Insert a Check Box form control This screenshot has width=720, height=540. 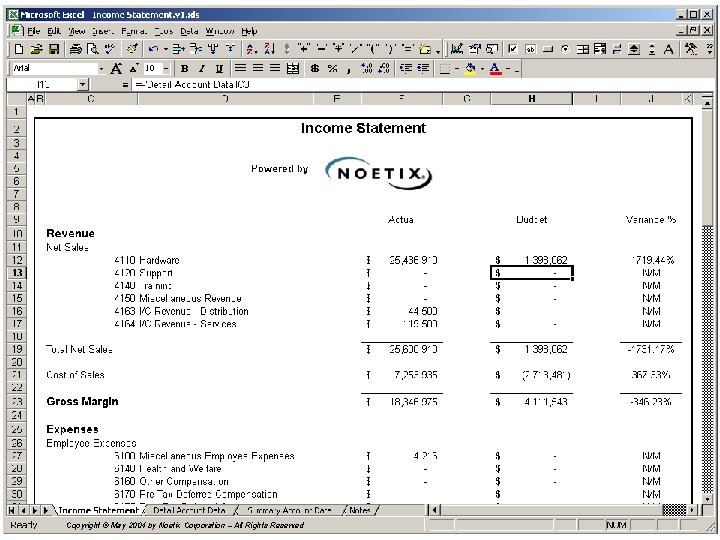point(513,49)
